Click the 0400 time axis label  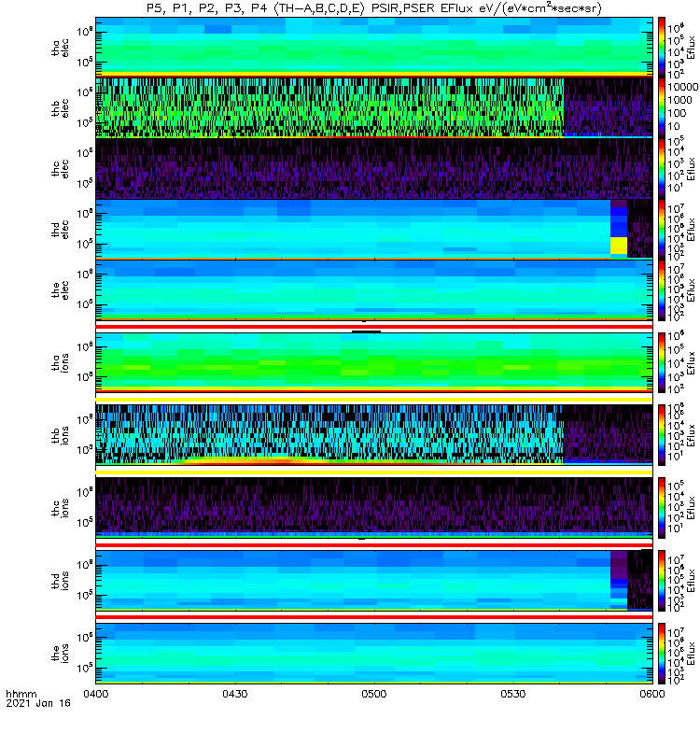(96, 694)
